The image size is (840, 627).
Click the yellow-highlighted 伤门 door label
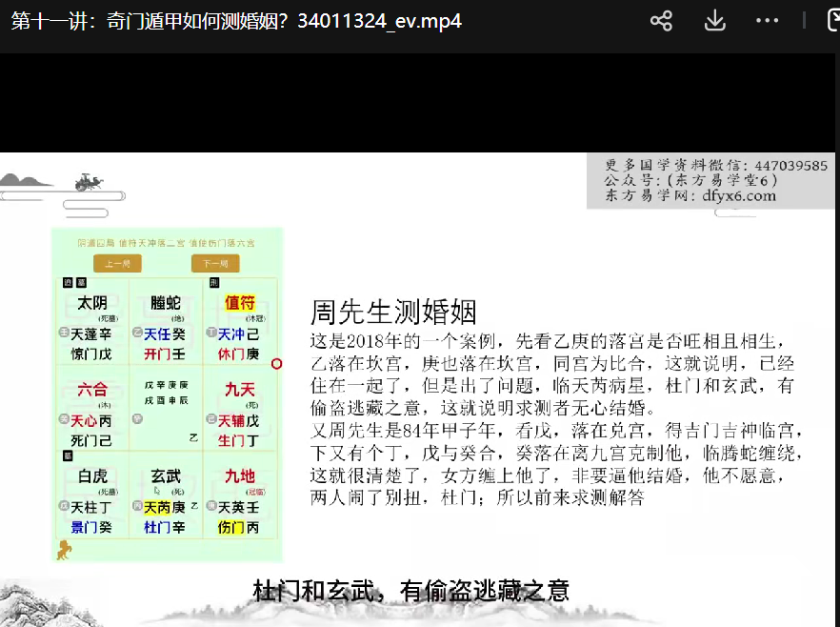click(x=230, y=526)
